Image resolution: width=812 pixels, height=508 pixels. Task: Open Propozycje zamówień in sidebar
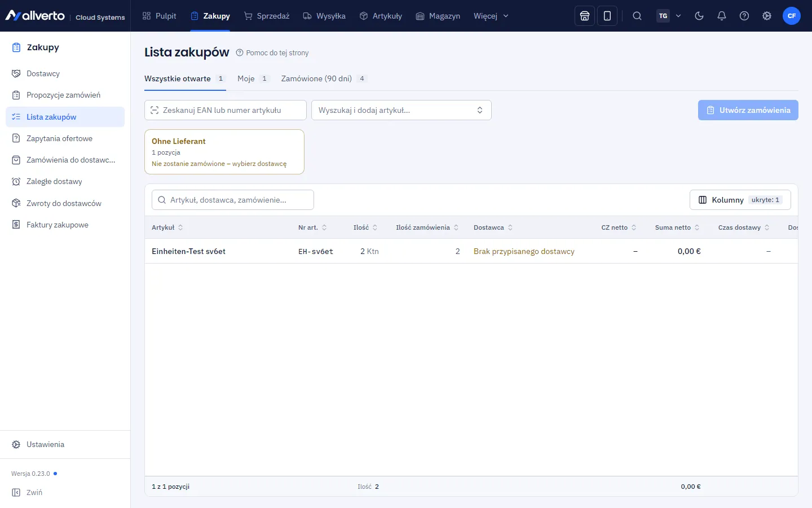65,95
